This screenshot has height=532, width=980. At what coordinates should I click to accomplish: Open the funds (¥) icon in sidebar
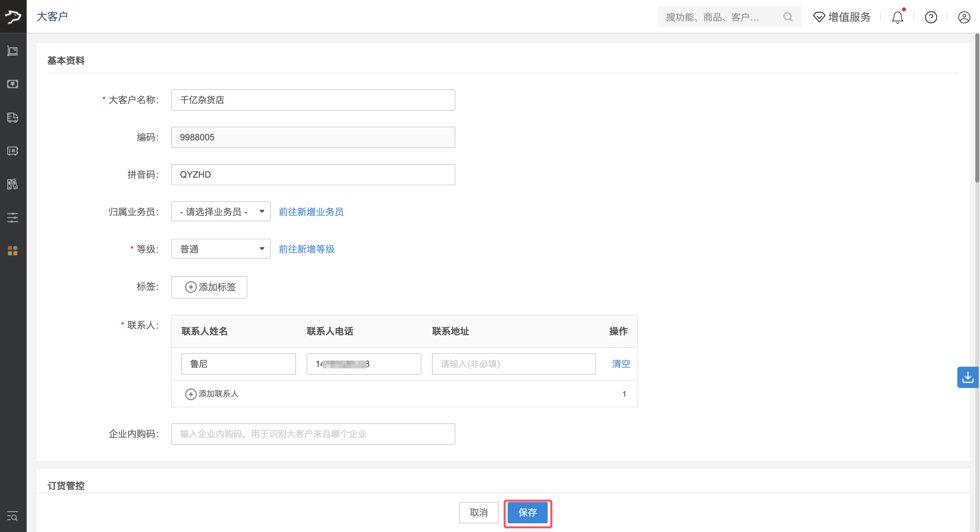13,84
